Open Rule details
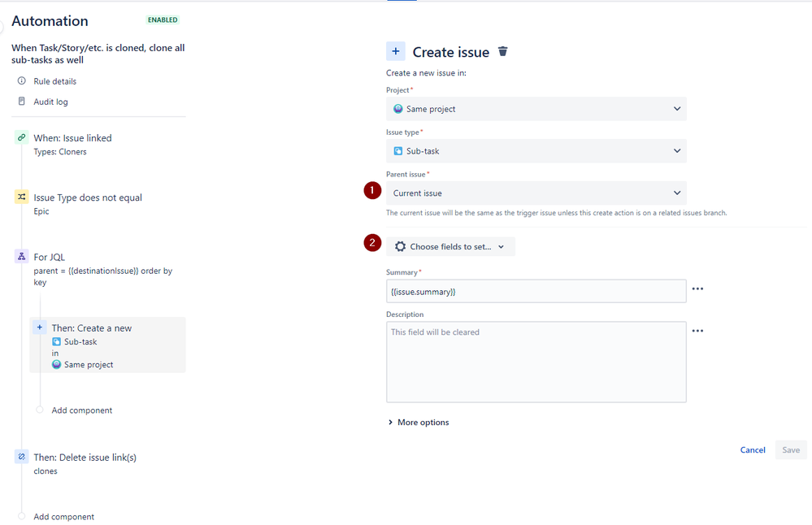Image resolution: width=812 pixels, height=525 pixels. click(x=55, y=81)
